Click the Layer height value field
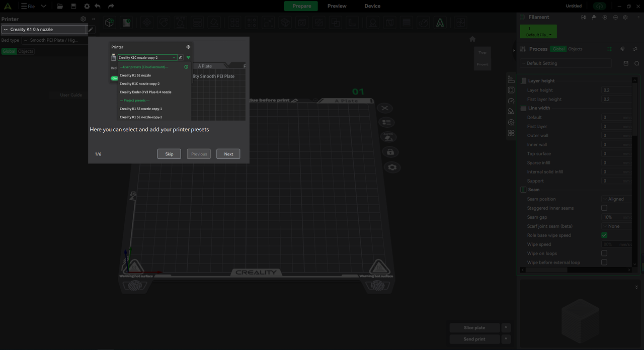The image size is (644, 350). 616,91
